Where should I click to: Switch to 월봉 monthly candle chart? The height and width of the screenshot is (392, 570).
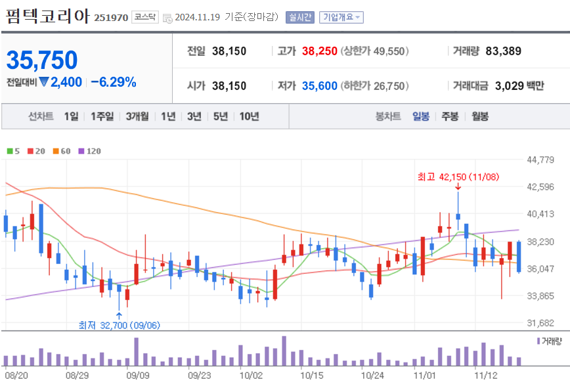point(480,116)
